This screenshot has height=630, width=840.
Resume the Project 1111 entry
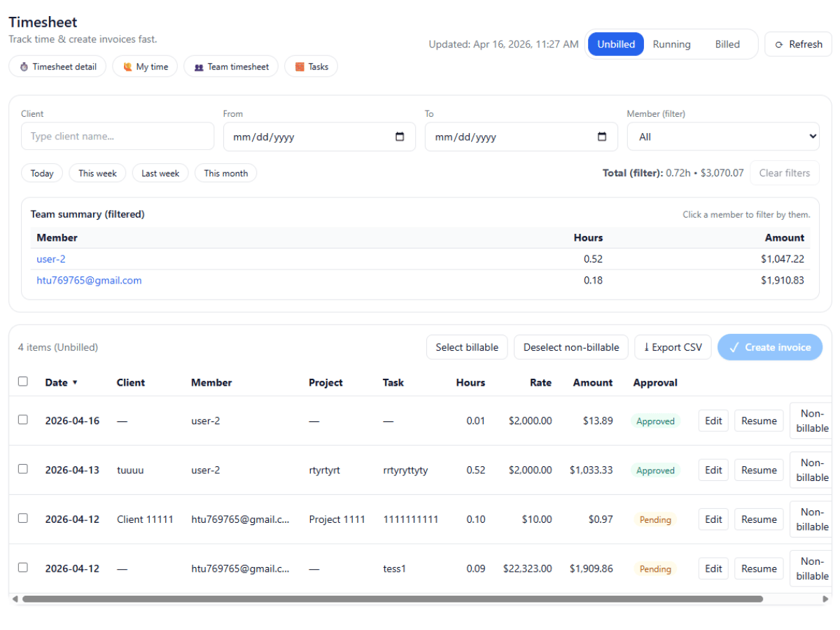(x=759, y=519)
